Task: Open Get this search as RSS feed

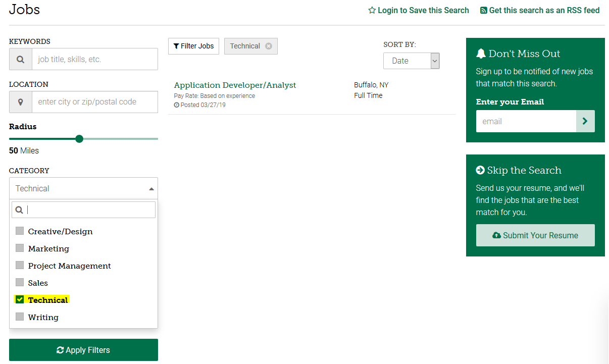Action: tap(540, 10)
